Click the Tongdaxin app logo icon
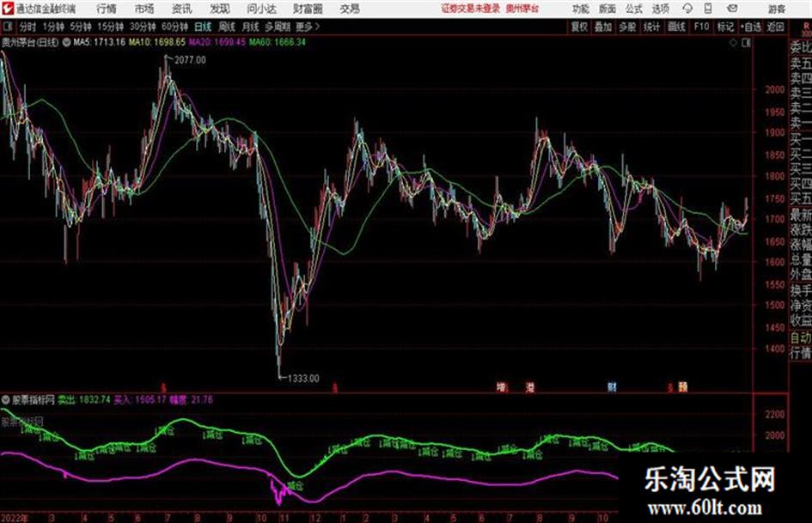 pos(7,9)
